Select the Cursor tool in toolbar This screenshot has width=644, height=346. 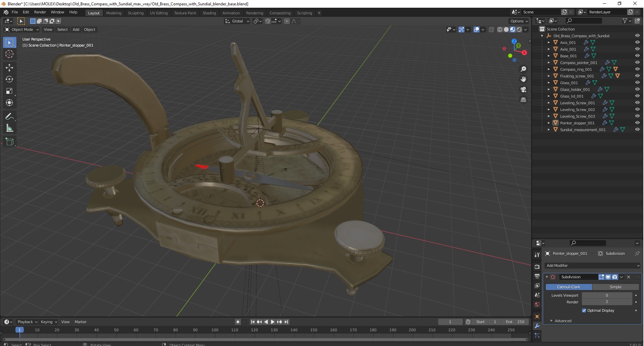[x=9, y=54]
